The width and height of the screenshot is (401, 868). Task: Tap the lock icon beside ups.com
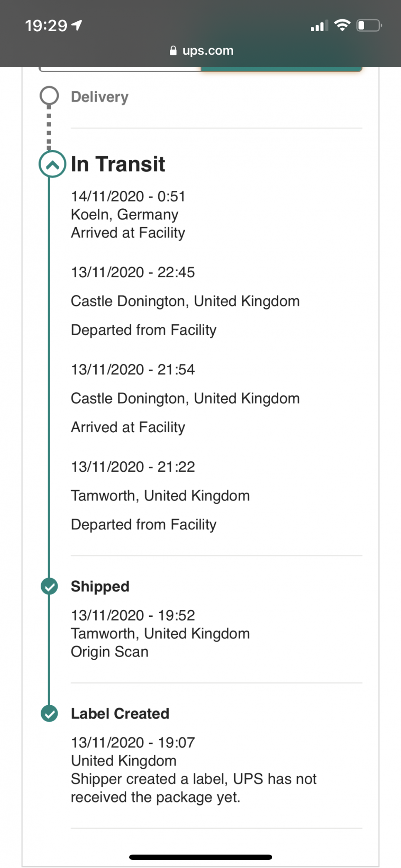coord(173,51)
